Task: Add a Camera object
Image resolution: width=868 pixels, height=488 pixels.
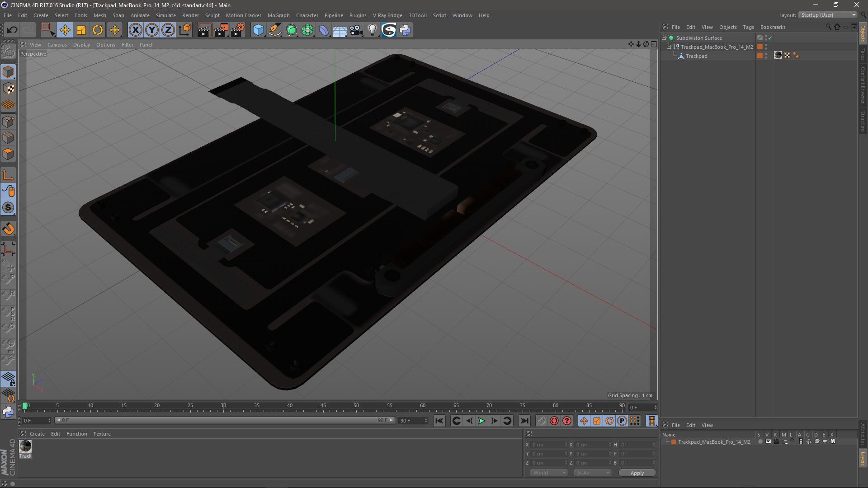Action: [x=356, y=30]
